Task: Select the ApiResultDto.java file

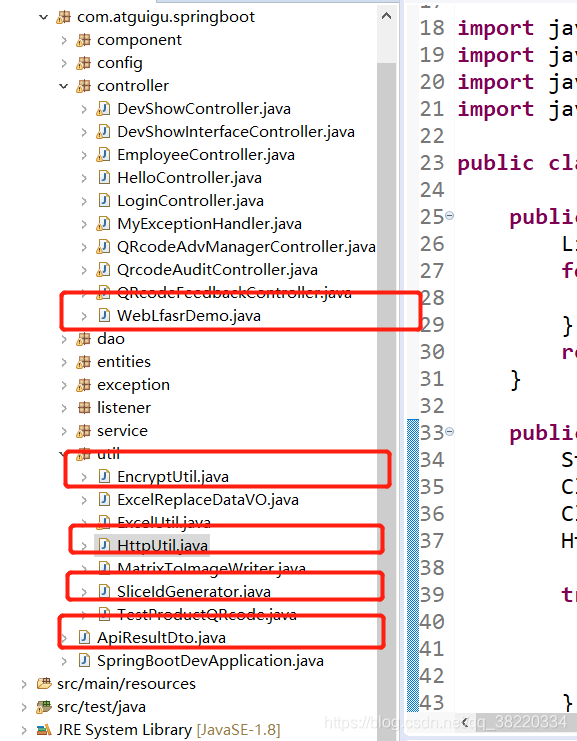Action: click(162, 638)
